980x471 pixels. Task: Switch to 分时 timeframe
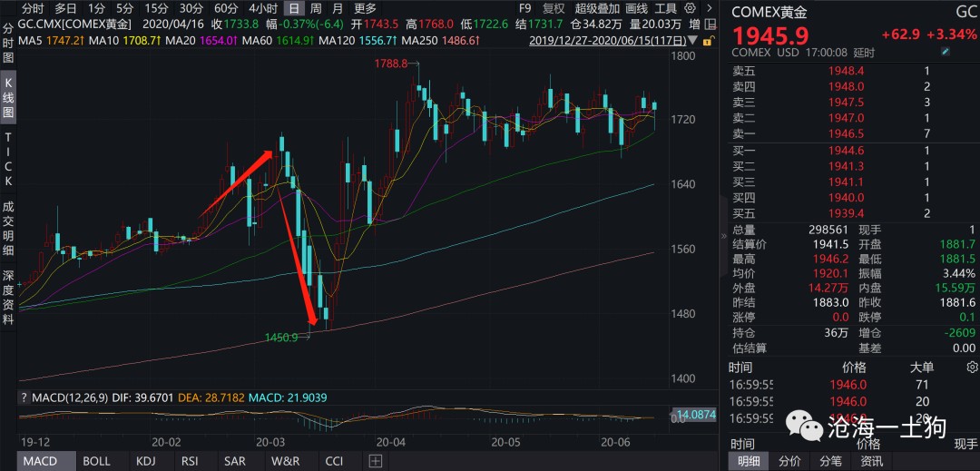tap(33, 8)
